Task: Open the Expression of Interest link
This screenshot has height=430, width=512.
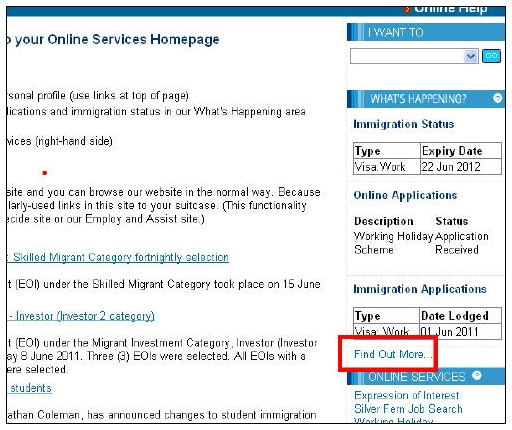Action: click(406, 395)
